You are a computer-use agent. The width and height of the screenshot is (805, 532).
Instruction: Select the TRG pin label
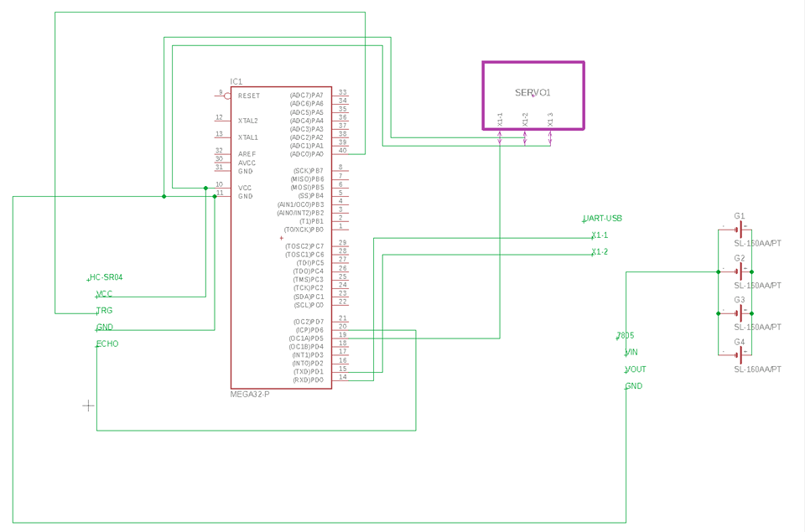tap(104, 310)
